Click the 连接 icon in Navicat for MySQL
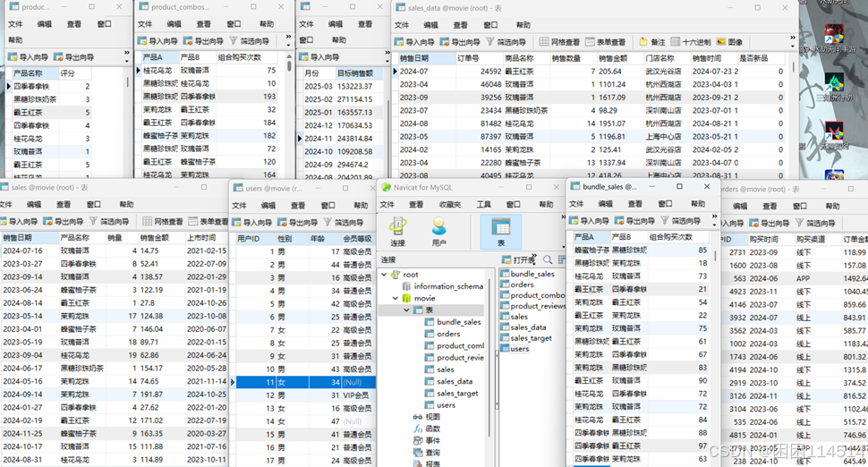This screenshot has width=868, height=467. click(397, 232)
